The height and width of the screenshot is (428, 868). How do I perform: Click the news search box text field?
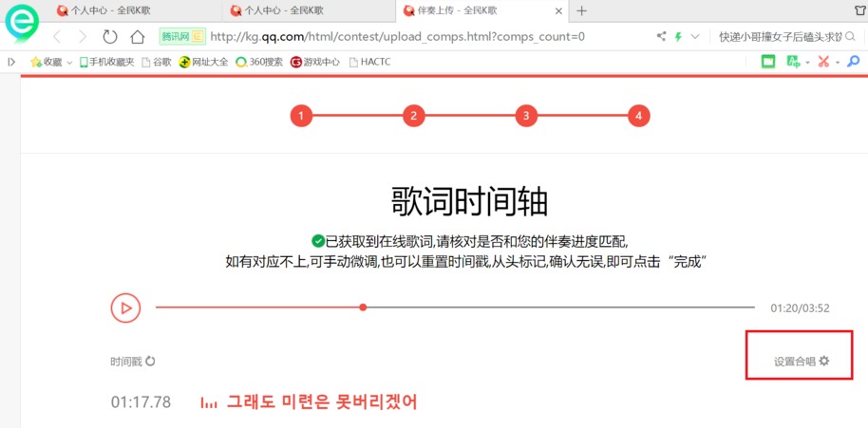[780, 37]
